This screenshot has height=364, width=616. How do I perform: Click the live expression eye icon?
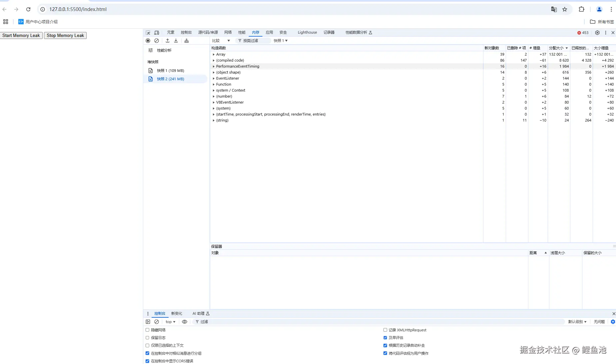(x=185, y=322)
